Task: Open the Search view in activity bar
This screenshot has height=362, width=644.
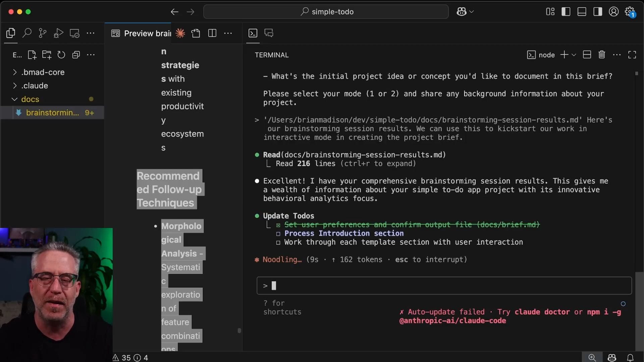Action: coord(27,33)
